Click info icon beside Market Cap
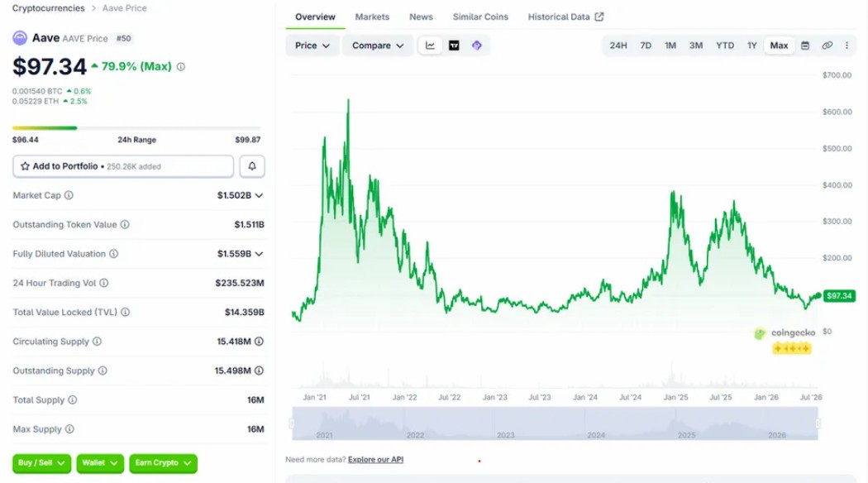Viewport: 868px width, 483px height. click(69, 195)
